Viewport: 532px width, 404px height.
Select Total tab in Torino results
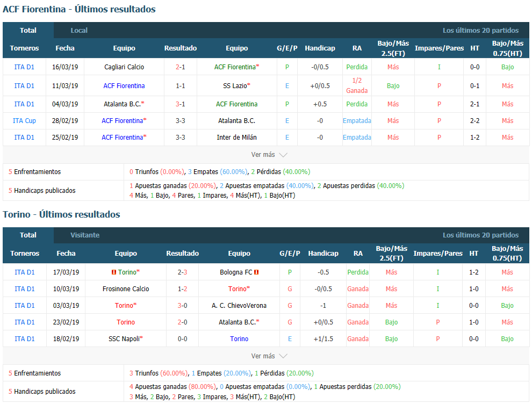28,235
